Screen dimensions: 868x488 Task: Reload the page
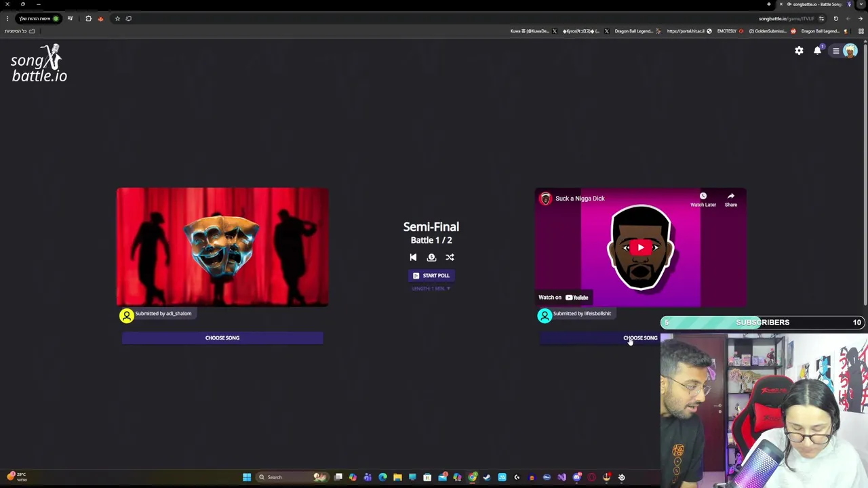click(x=835, y=19)
